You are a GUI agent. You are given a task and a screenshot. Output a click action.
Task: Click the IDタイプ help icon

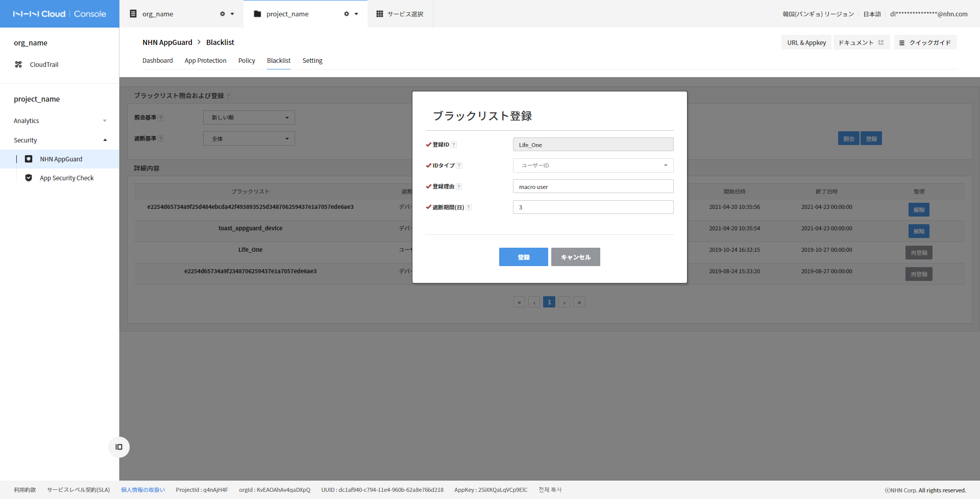pos(459,165)
